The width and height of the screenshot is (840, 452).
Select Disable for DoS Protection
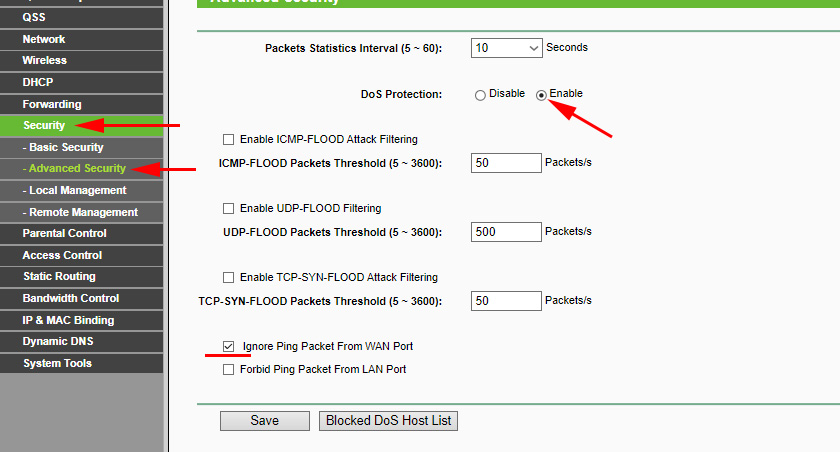481,95
